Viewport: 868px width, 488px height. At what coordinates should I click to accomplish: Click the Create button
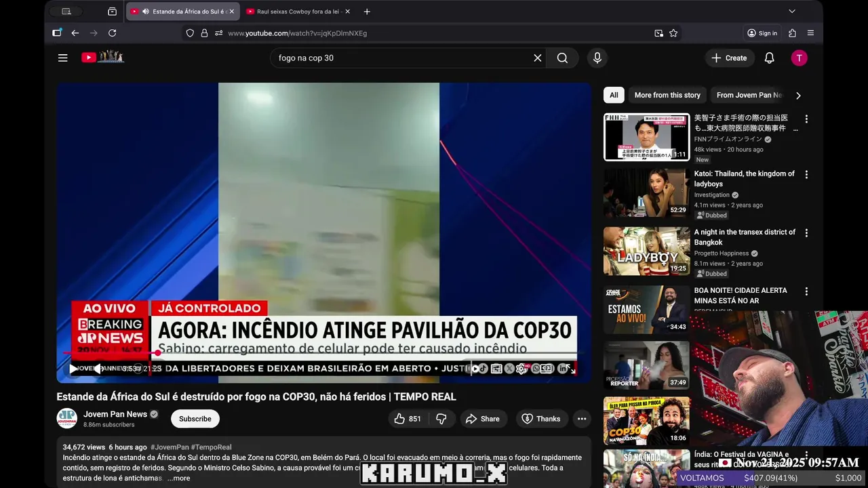click(x=729, y=58)
